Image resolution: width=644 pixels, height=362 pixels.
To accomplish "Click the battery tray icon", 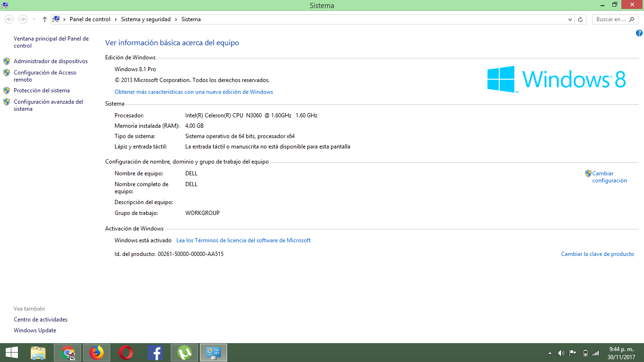I will tap(585, 353).
